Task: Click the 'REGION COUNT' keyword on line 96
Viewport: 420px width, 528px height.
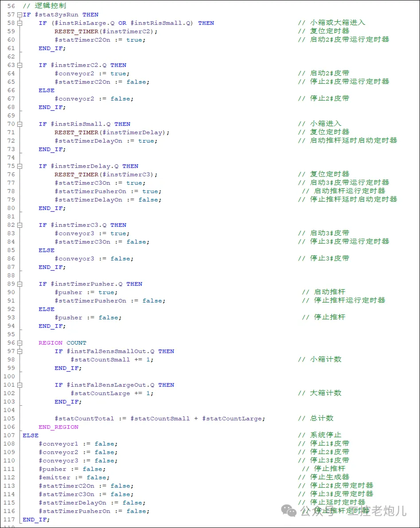Action: [62, 343]
